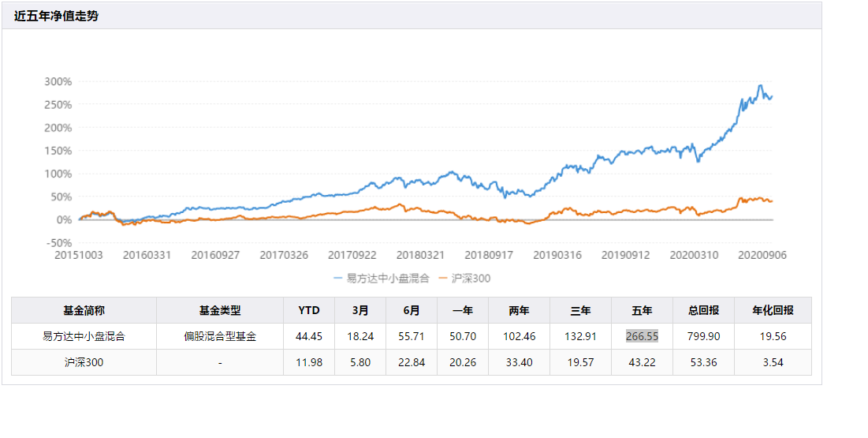Image resolution: width=868 pixels, height=438 pixels.
Task: Click the 799.90 total return value
Action: 703,336
